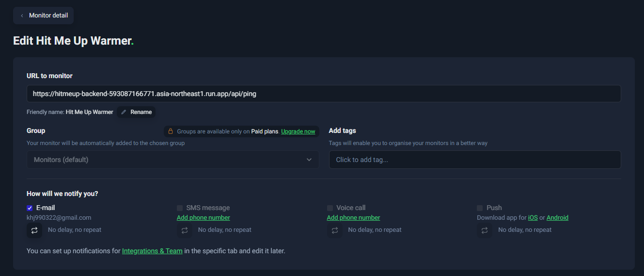Click Add phone number under Voice call
644x276 pixels.
point(353,218)
